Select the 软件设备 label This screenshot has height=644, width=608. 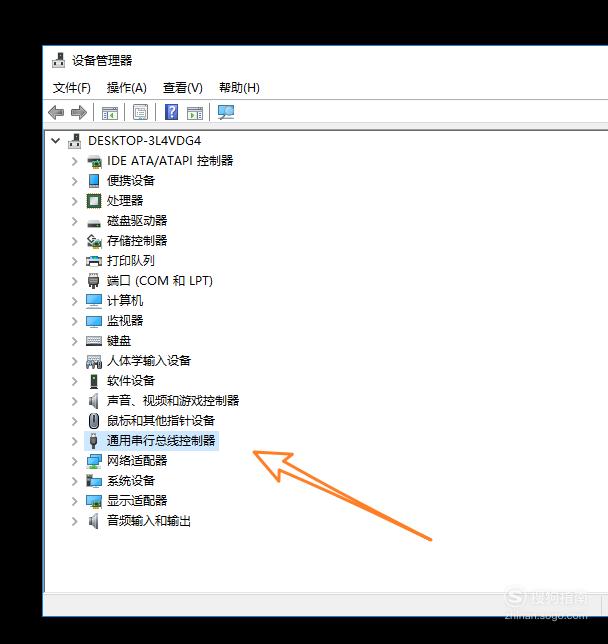click(x=131, y=381)
